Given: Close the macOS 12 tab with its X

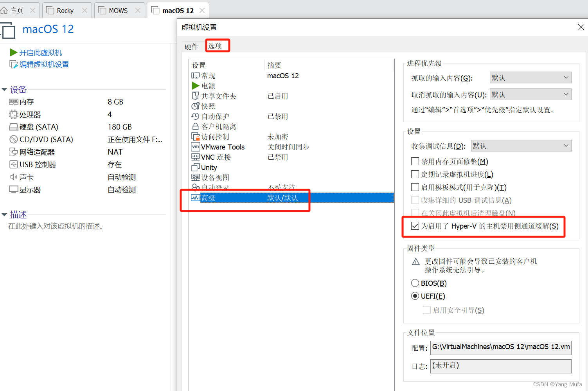Looking at the screenshot, I should (x=202, y=11).
